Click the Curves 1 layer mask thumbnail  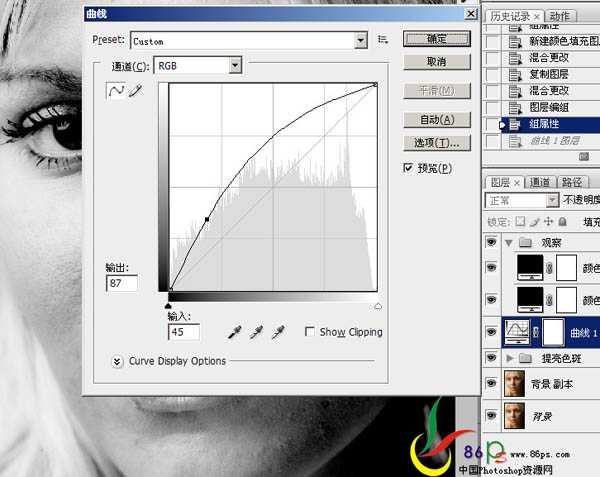coord(553,332)
